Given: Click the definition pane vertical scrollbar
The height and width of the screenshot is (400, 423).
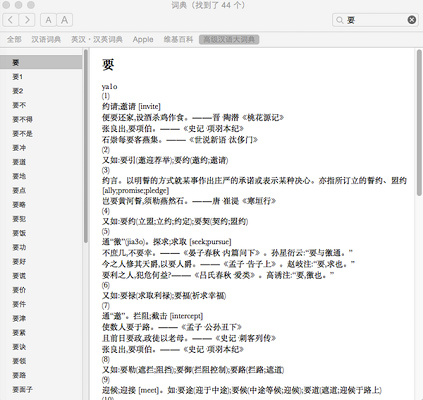Looking at the screenshot, I should tap(419, 123).
